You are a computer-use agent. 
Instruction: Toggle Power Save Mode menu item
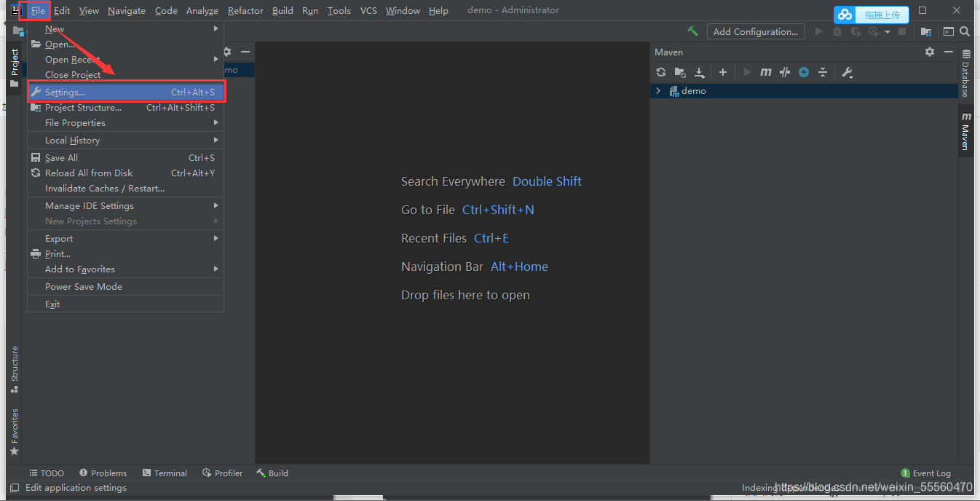[x=125, y=287]
